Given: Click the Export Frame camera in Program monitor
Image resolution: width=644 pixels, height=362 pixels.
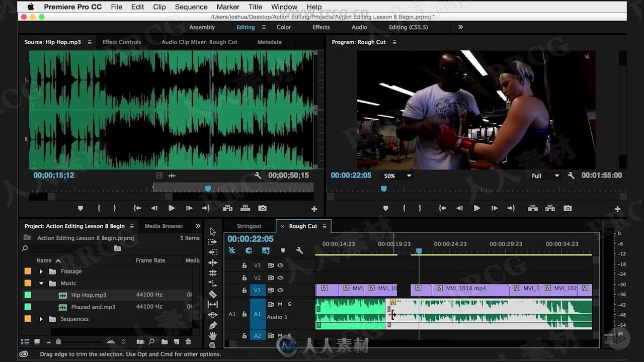Looking at the screenshot, I should point(568,208).
